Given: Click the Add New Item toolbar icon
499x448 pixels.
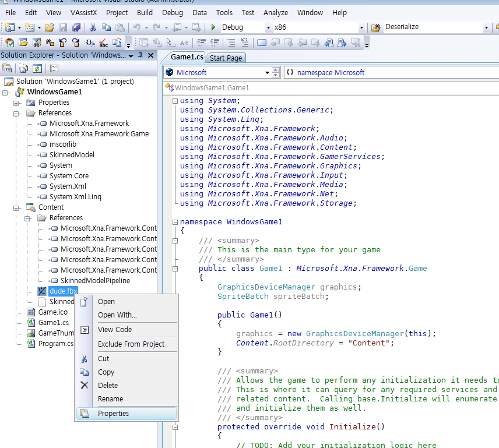Looking at the screenshot, I should tap(30, 27).
